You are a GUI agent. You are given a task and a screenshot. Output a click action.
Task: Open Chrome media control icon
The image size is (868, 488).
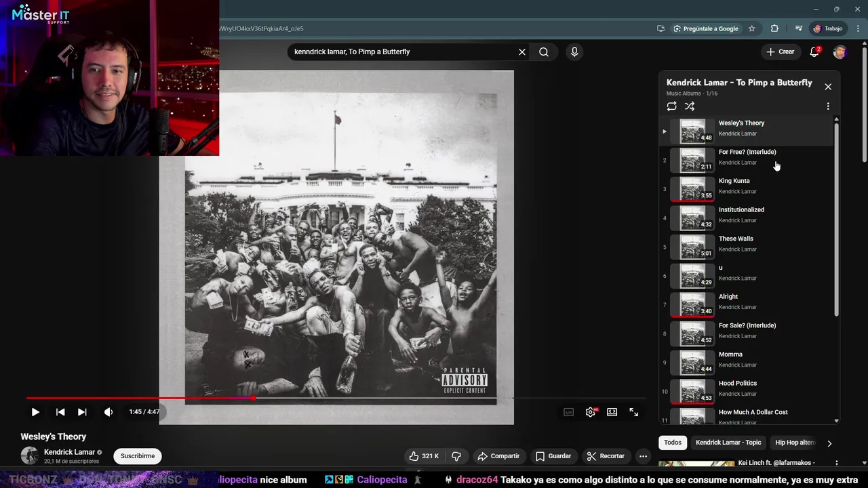pos(798,28)
